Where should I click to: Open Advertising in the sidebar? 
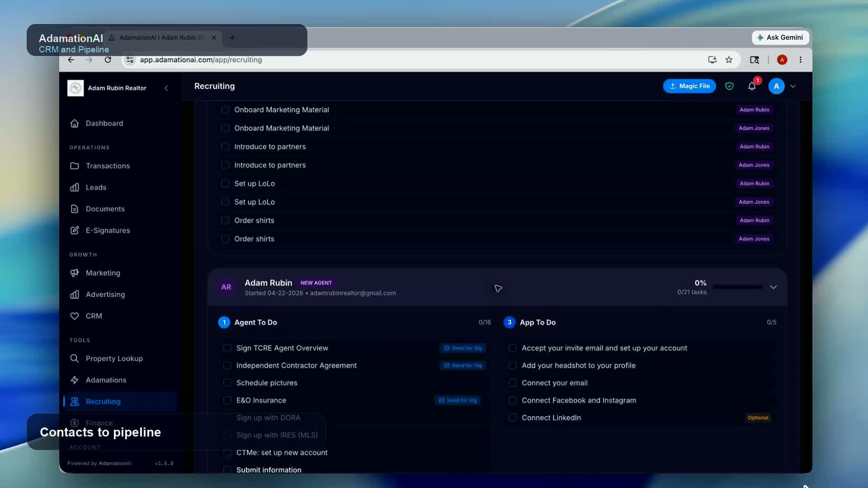click(x=105, y=294)
